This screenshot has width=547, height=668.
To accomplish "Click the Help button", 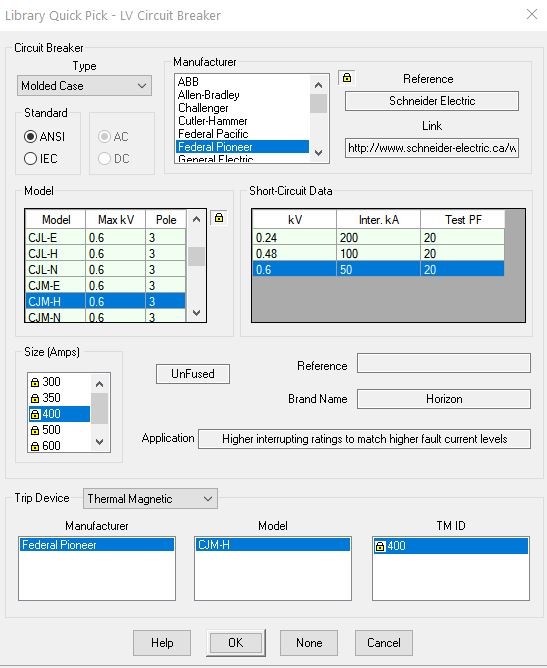I will 162,642.
